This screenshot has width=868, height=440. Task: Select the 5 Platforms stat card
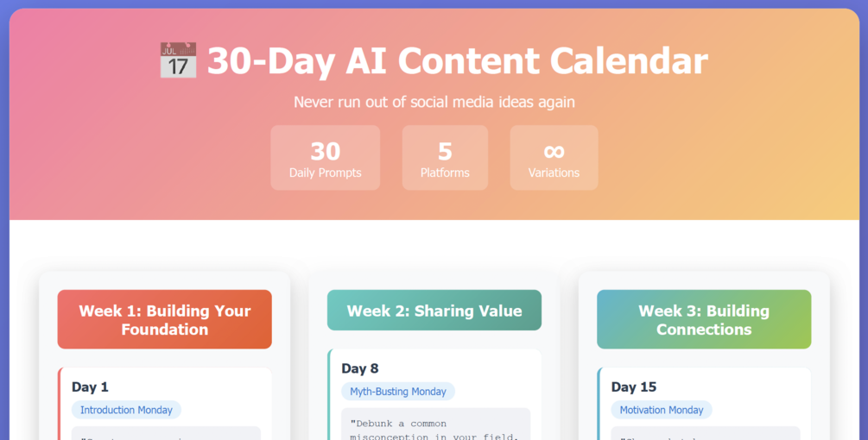[445, 158]
